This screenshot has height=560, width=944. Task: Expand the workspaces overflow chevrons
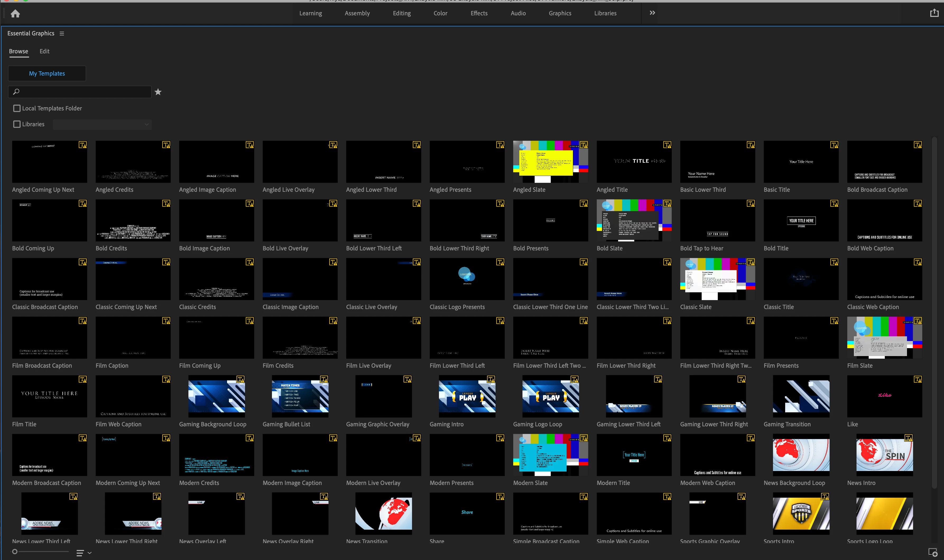tap(652, 13)
